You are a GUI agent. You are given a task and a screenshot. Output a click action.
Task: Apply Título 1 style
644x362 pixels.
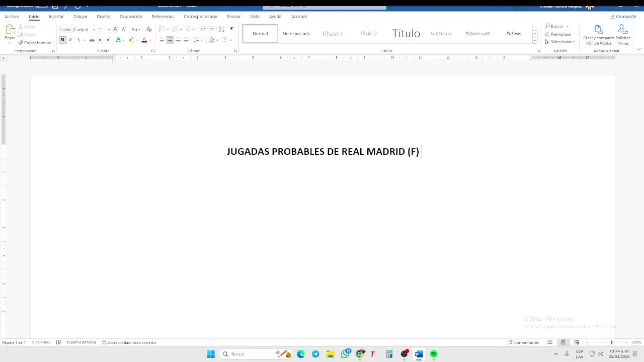coord(333,34)
